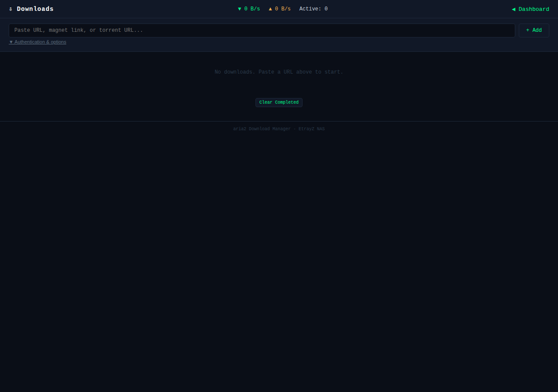558x392 pixels.
Task: Click the URL paste input field
Action: point(262,30)
